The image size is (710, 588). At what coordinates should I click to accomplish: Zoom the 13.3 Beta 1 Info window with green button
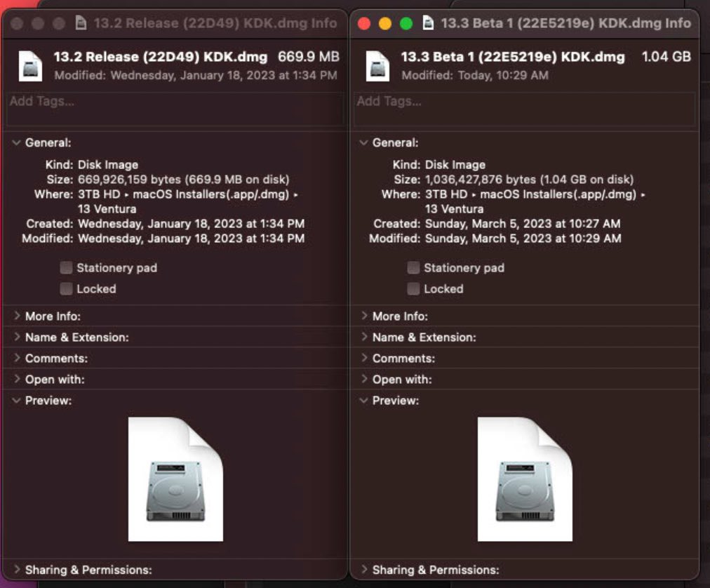pos(406,24)
